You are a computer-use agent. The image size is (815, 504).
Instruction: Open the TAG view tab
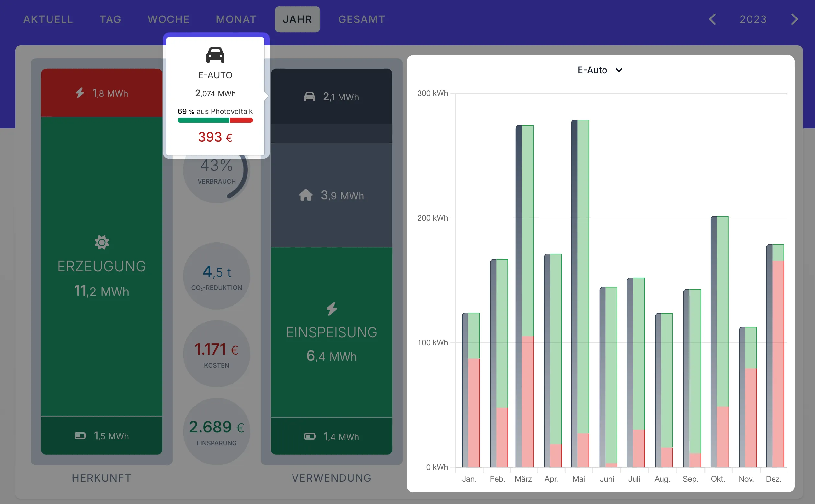click(x=110, y=19)
